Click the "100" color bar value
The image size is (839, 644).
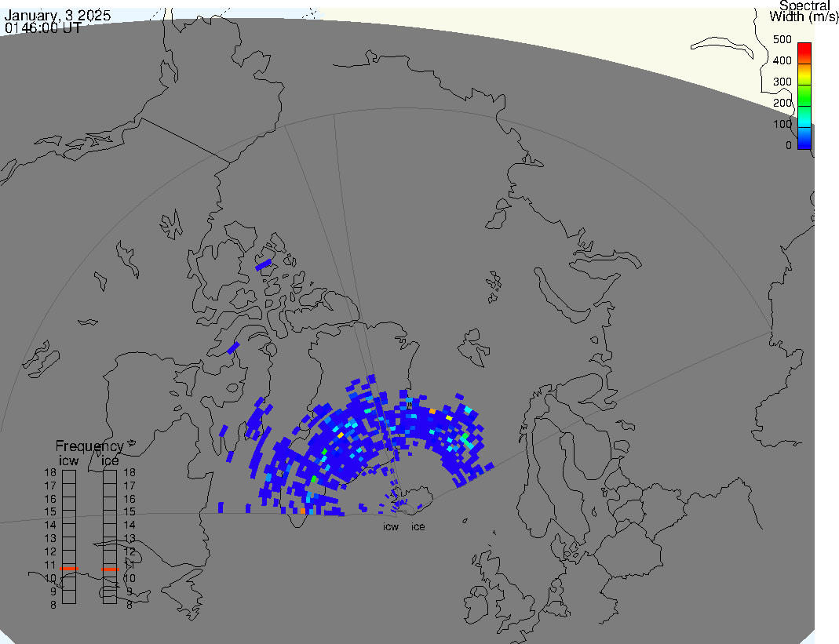[x=782, y=124]
